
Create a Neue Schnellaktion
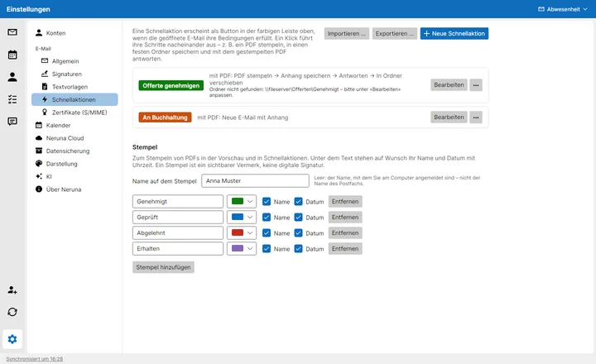tap(454, 33)
